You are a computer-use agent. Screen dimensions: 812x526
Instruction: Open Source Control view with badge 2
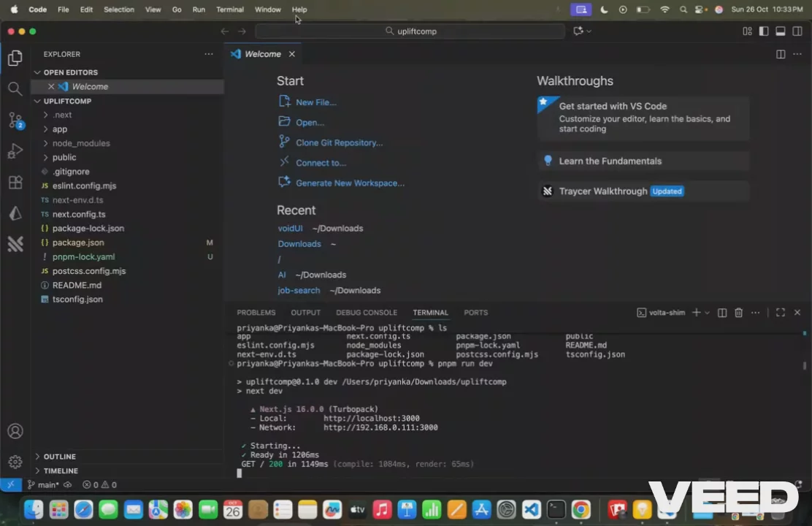tap(15, 121)
